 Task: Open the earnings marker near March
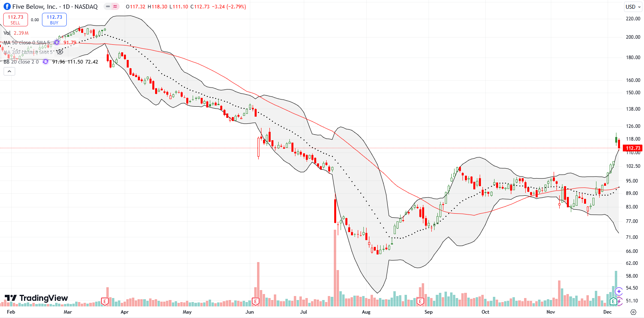click(105, 301)
